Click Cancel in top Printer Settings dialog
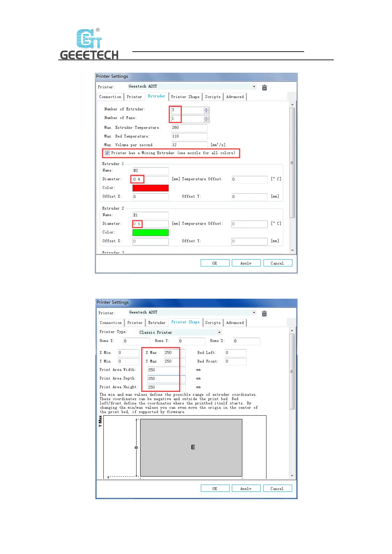The width and height of the screenshot is (392, 554). [x=277, y=263]
